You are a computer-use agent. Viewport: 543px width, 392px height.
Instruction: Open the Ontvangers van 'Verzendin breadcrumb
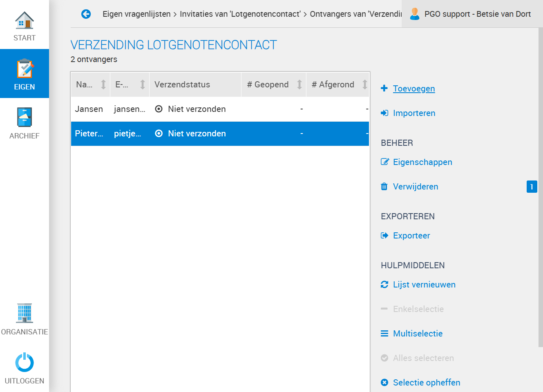point(355,14)
